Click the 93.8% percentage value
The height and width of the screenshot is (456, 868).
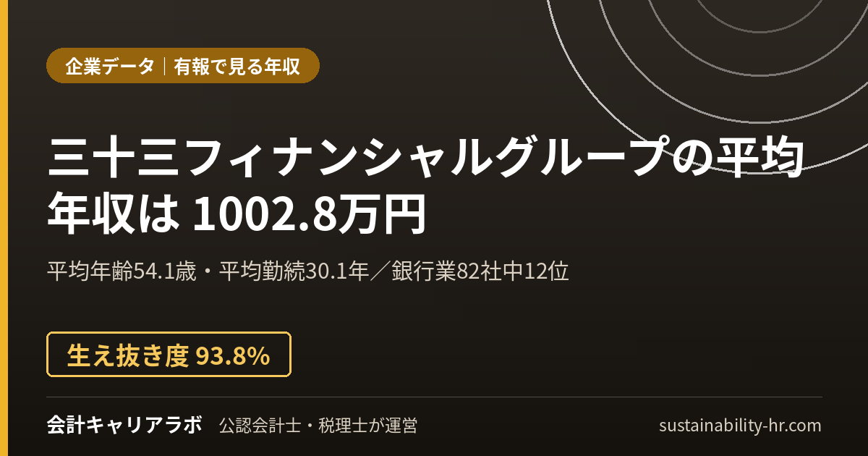[x=233, y=355]
